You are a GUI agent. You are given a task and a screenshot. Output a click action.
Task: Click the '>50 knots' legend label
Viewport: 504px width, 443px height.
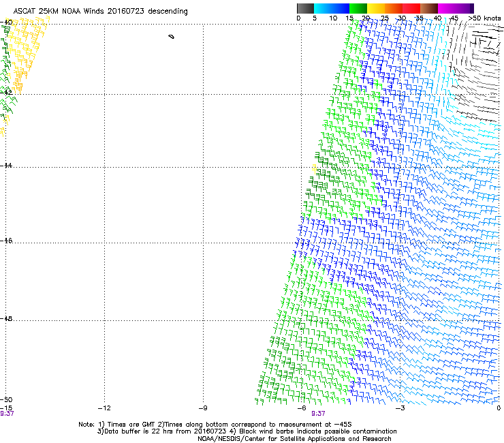point(484,18)
